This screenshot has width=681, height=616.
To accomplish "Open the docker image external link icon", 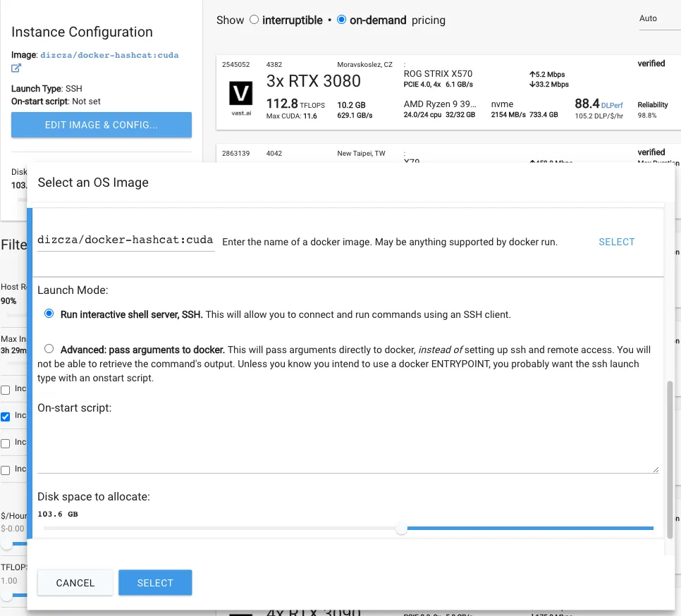I will [x=16, y=68].
